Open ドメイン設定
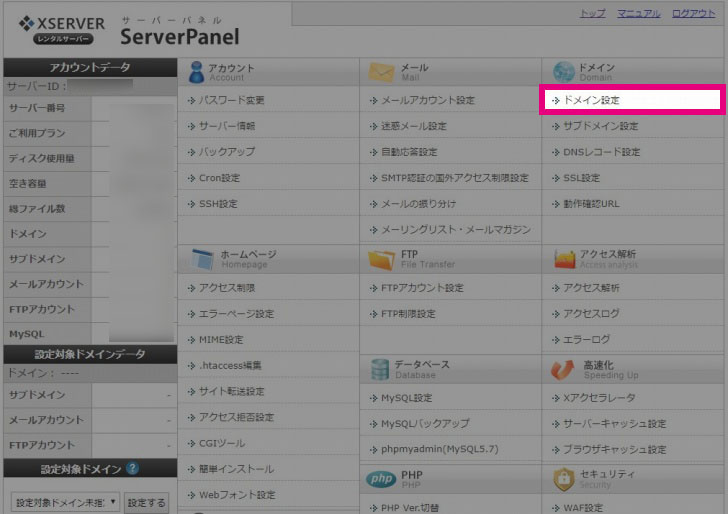Viewport: 728px width, 514px height. (591, 100)
